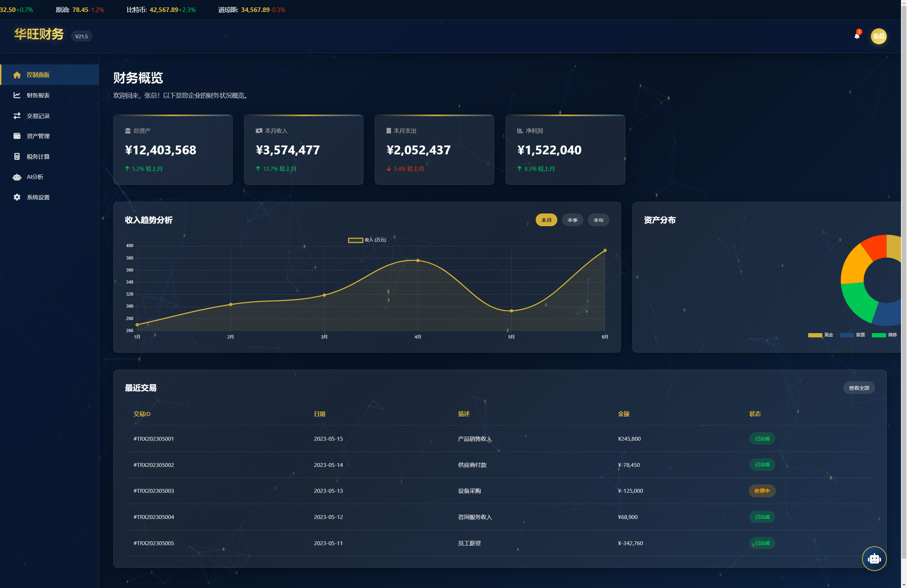Click the 控制面板 home icon in sidebar
This screenshot has height=588, width=907.
[x=17, y=75]
